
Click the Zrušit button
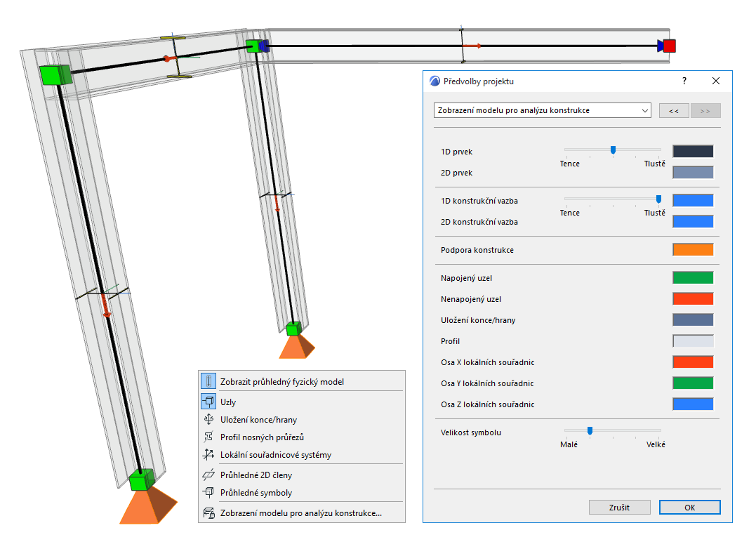[620, 508]
